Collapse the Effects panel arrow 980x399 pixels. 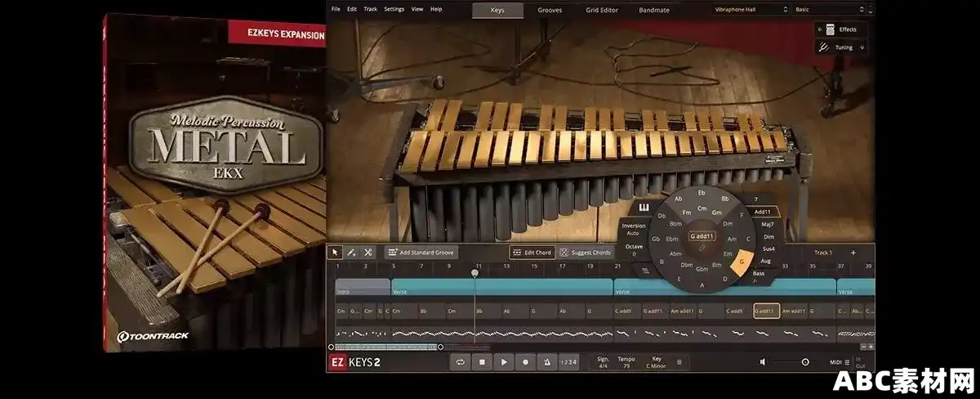pyautogui.click(x=819, y=29)
